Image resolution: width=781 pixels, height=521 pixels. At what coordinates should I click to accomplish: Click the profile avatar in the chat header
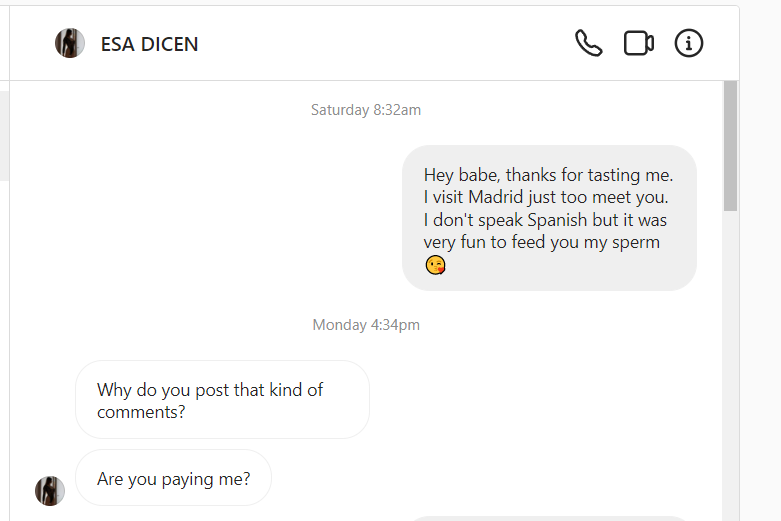pyautogui.click(x=70, y=43)
